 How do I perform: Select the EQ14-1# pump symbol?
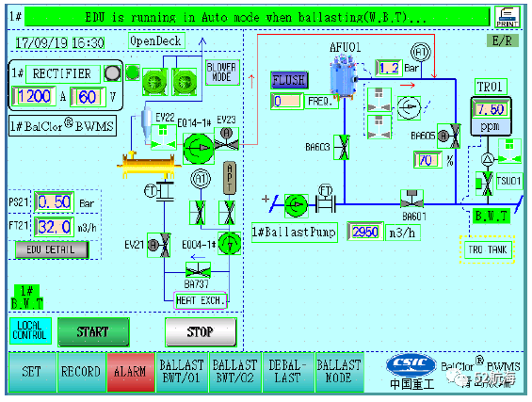pyautogui.click(x=199, y=148)
